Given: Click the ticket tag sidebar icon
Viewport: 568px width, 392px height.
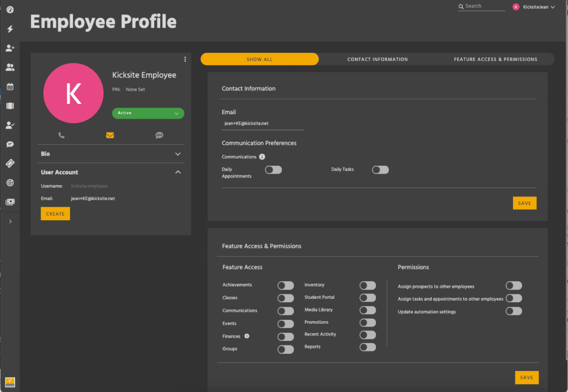Looking at the screenshot, I should coord(10,163).
